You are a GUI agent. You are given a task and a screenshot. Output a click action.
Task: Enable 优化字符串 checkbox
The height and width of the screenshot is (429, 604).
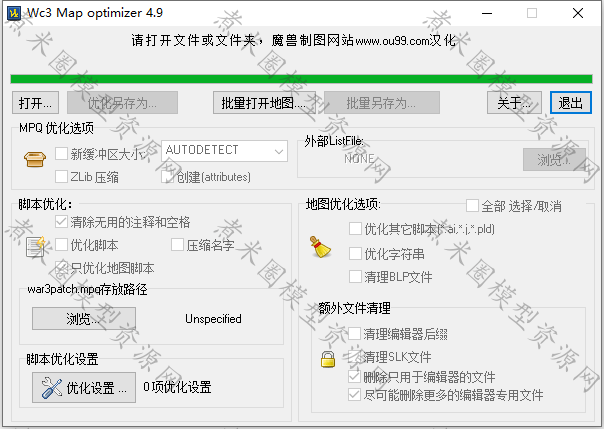coord(355,253)
